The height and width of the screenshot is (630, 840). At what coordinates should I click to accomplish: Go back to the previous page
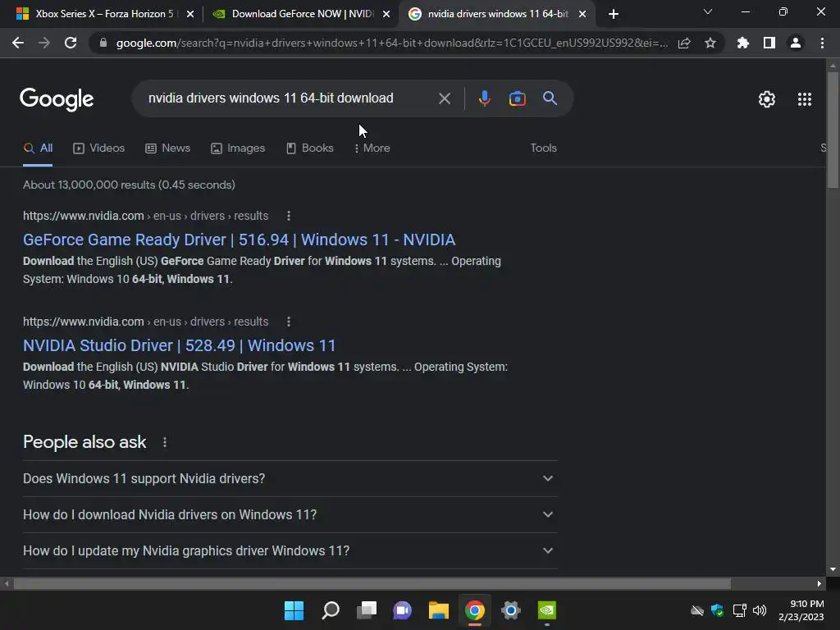tap(18, 43)
